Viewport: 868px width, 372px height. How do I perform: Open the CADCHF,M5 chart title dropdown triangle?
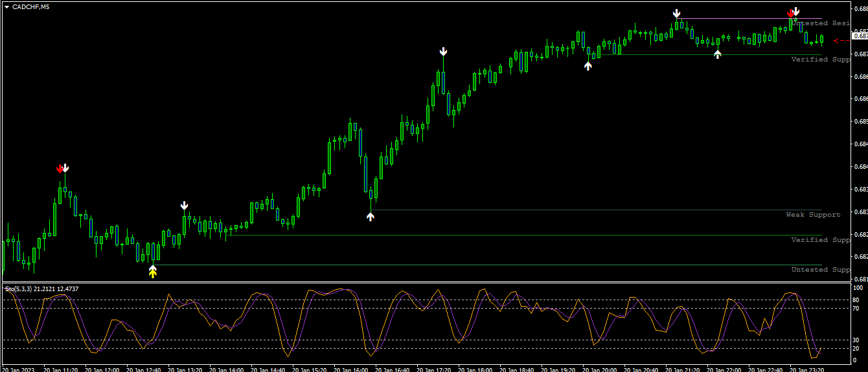pos(6,6)
